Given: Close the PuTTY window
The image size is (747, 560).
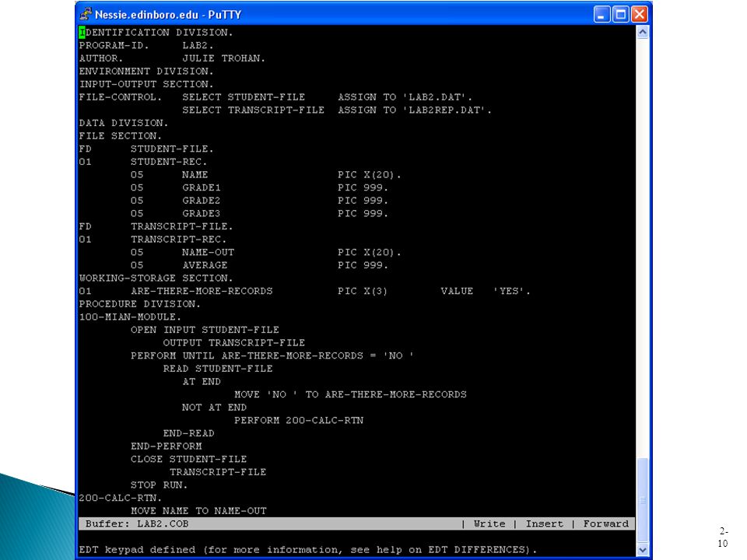Looking at the screenshot, I should 640,14.
